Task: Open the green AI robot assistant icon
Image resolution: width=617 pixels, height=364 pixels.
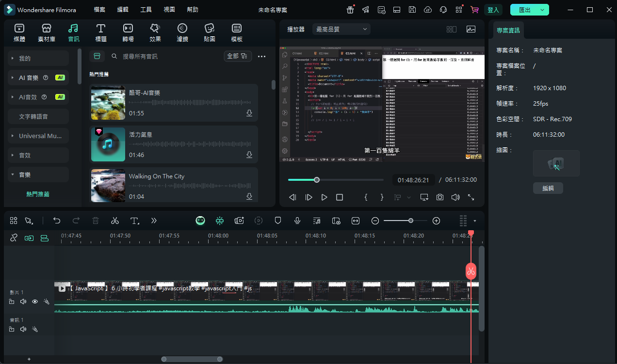Action: (200, 221)
